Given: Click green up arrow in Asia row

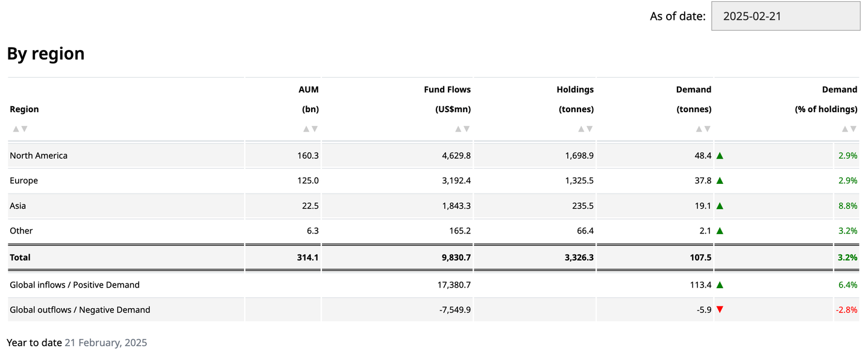Looking at the screenshot, I should [x=720, y=206].
